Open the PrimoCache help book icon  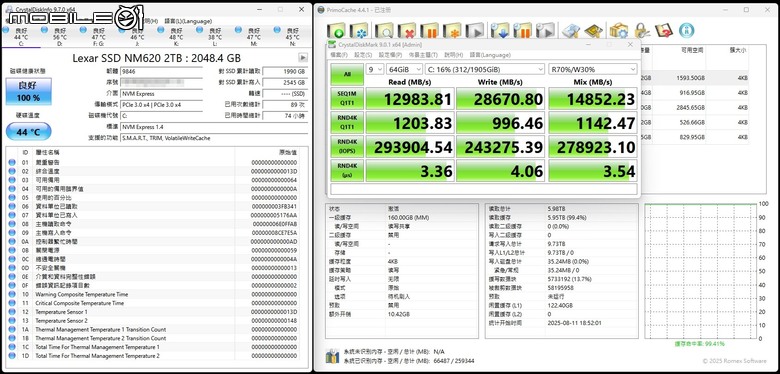[664, 31]
